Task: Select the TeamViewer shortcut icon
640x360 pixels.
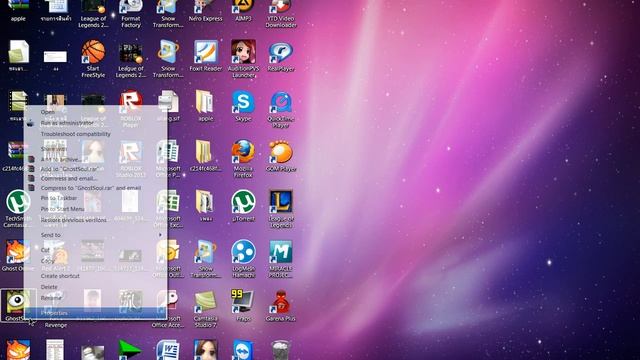Action: coord(243,350)
